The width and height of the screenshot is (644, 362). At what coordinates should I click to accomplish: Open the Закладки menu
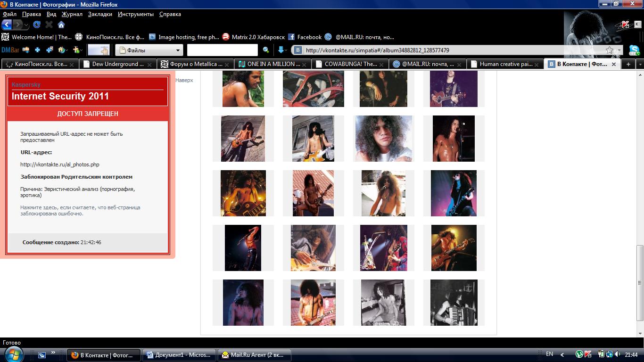tap(100, 14)
